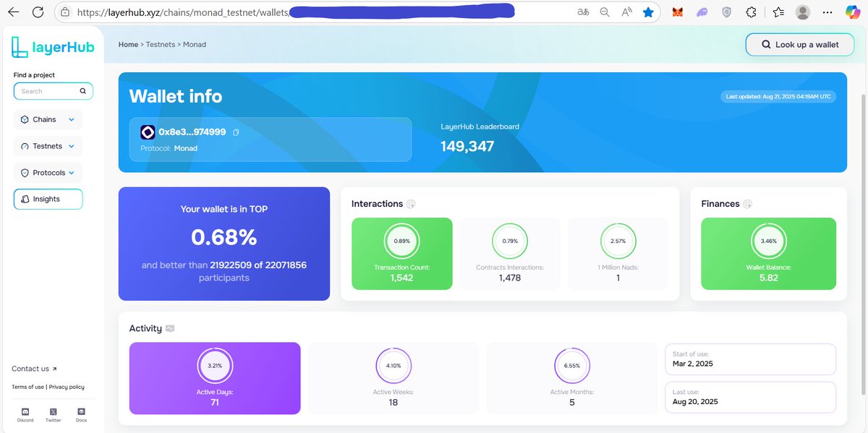Click Monad in the breadcrumb
Image resolution: width=868 pixels, height=433 pixels.
195,44
